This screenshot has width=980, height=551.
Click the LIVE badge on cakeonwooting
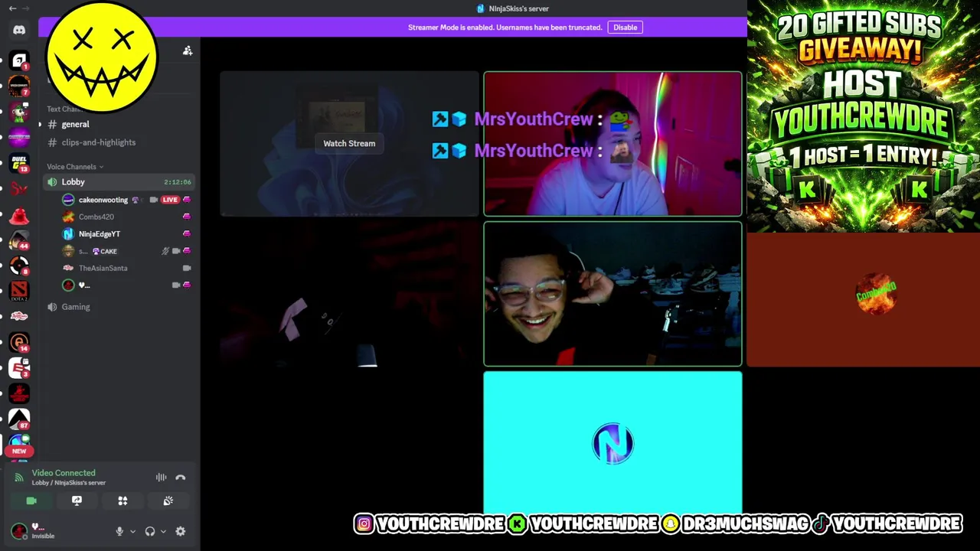(x=170, y=200)
